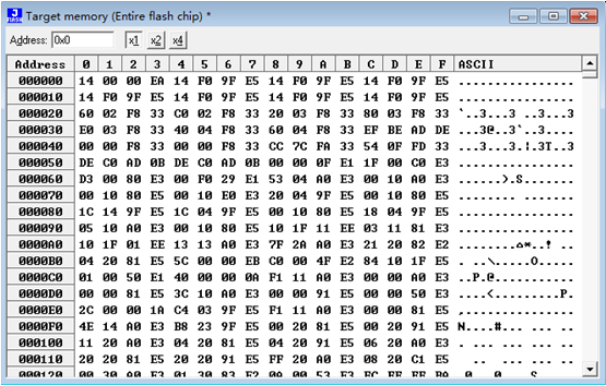
Task: Click the ASCII column header
Action: point(517,64)
